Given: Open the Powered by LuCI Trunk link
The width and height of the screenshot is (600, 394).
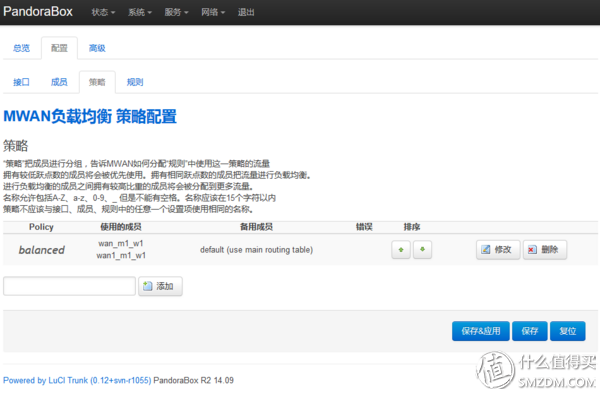Looking at the screenshot, I should coord(77,381).
